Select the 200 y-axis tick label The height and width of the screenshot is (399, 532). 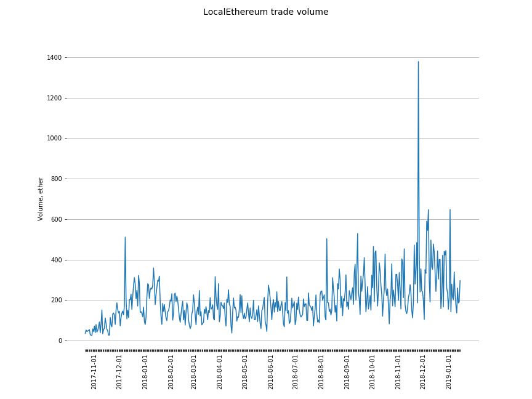pyautogui.click(x=56, y=300)
